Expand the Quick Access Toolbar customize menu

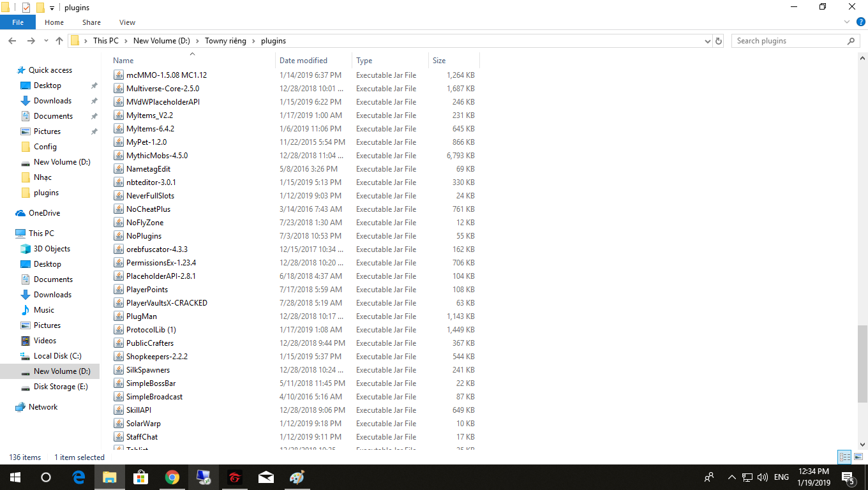coord(50,7)
